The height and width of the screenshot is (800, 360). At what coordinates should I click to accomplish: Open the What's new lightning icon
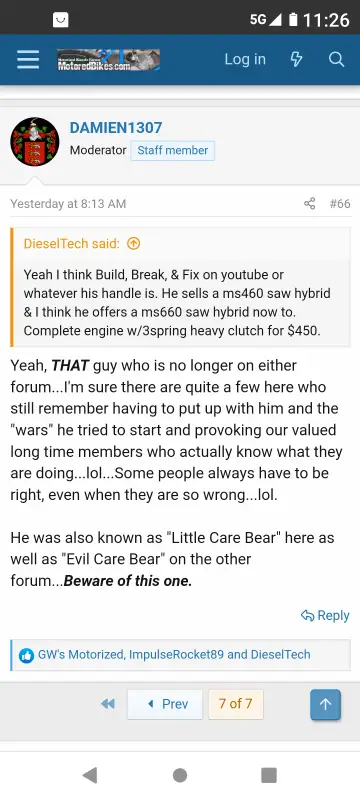[x=296, y=60]
